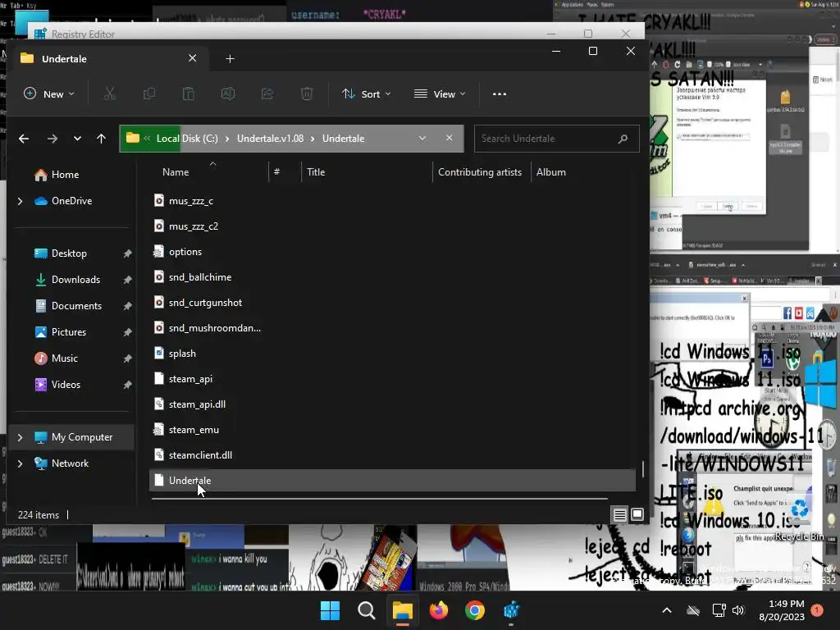Click the Copy icon in toolbar
This screenshot has height=630, width=840.
tap(149, 94)
